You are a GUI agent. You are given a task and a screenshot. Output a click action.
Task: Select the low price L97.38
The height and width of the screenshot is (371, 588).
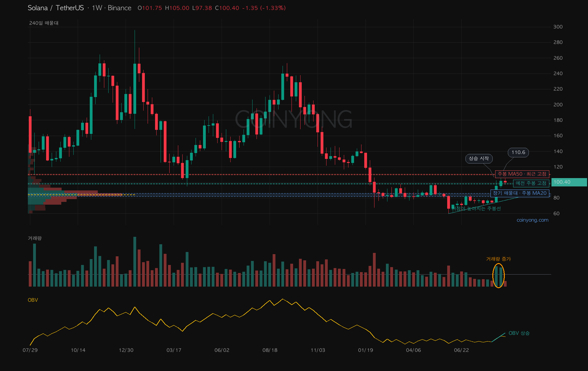(x=202, y=8)
